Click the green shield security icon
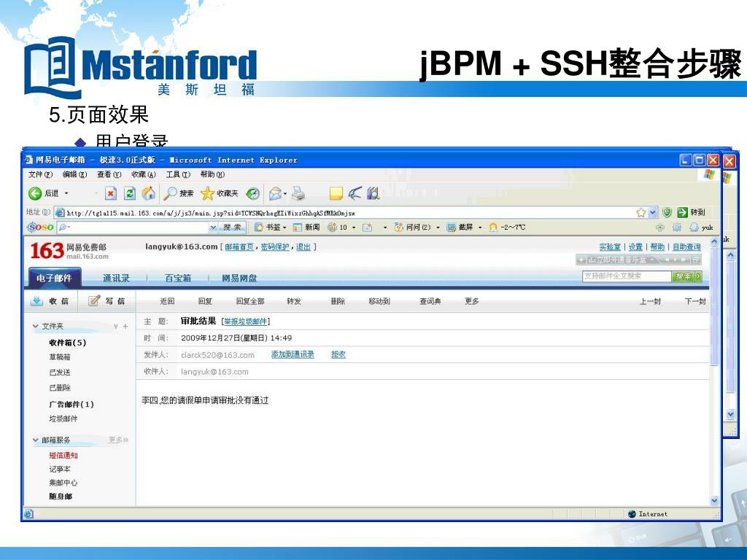Screen dimensions: 747x560 tap(667, 212)
